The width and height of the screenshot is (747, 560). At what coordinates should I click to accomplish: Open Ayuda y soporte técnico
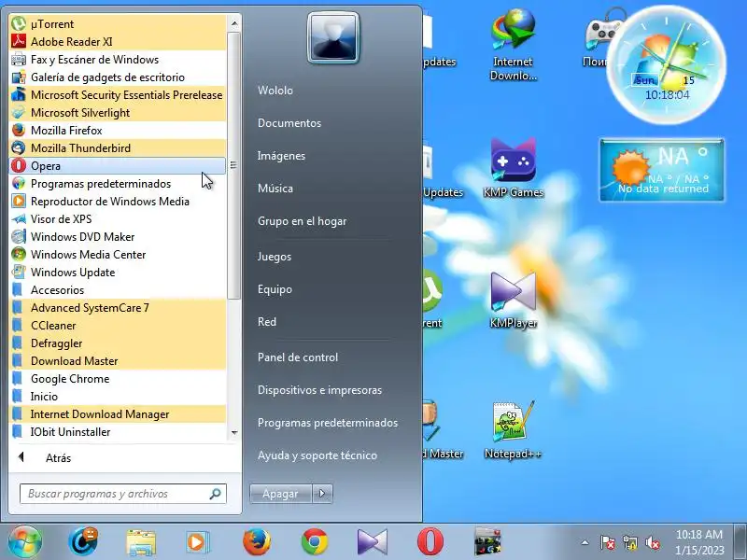(x=317, y=455)
